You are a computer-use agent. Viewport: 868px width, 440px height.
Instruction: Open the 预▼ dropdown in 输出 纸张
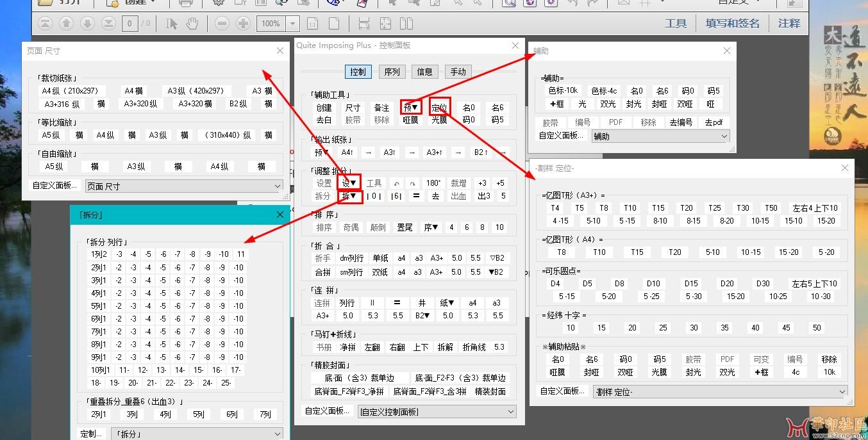coord(322,152)
